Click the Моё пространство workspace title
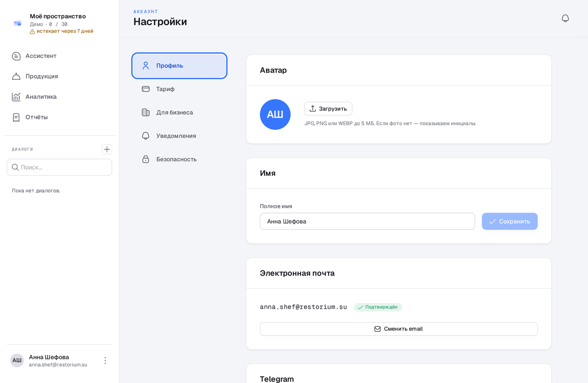 [58, 16]
